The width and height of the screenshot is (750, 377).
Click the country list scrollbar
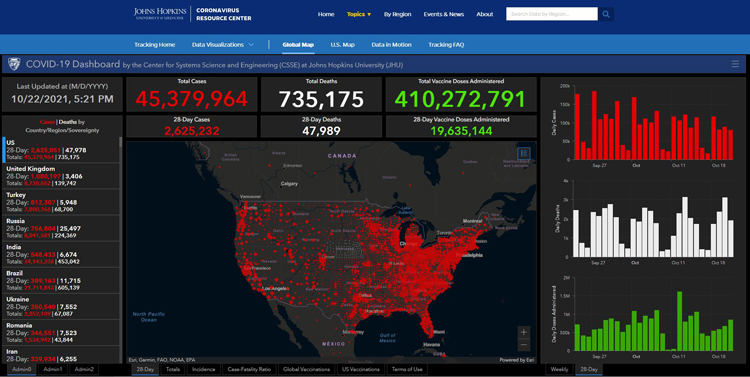[x=121, y=249]
